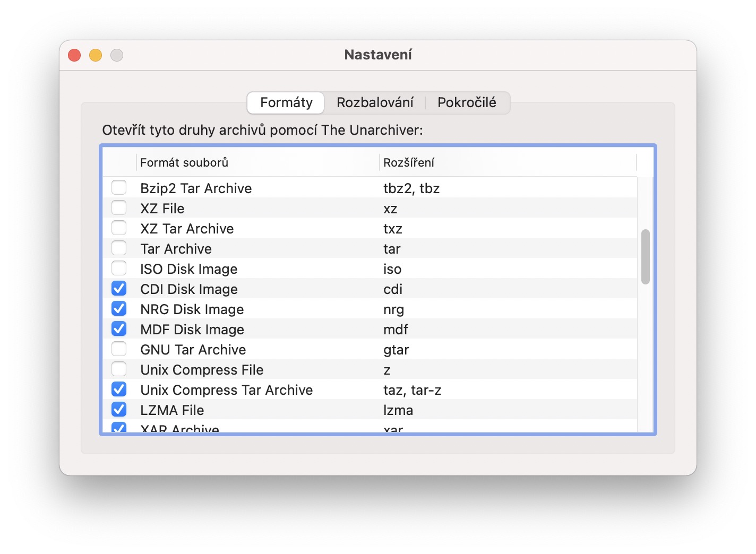Image resolution: width=756 pixels, height=554 pixels.
Task: Disable the LZMA File checkbox
Action: coord(119,410)
